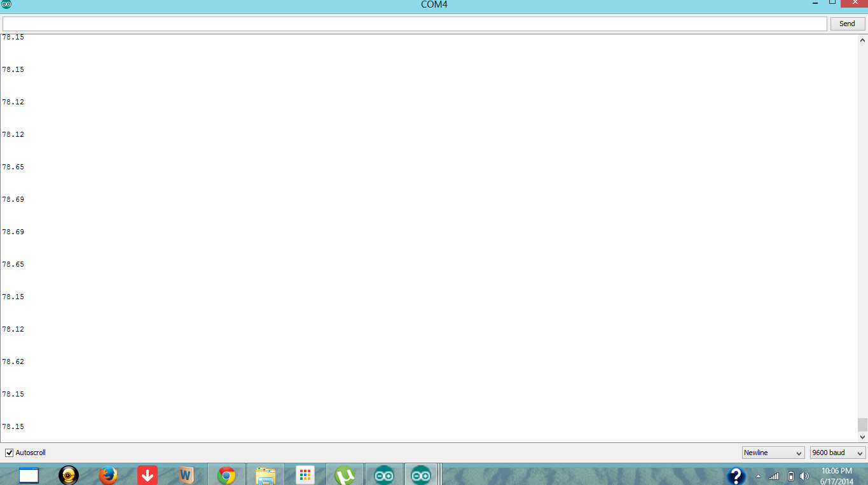This screenshot has height=485, width=868.
Task: Click the Arduino icon in the title bar
Action: click(6, 4)
